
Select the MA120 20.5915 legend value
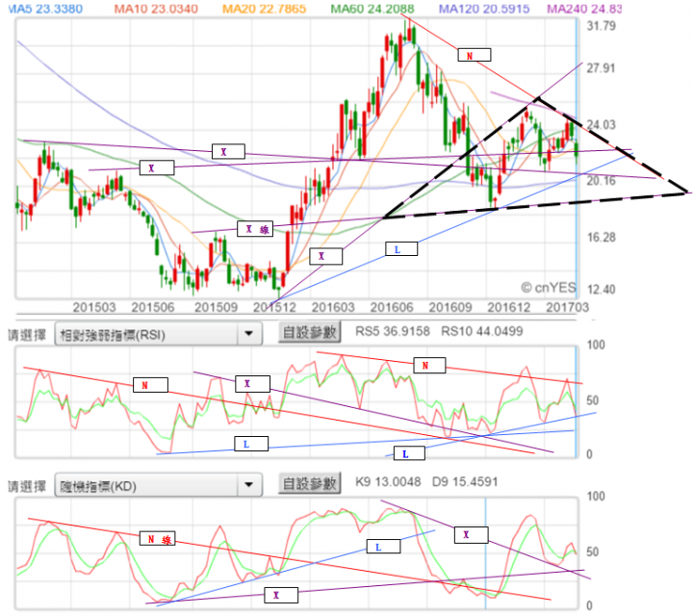coord(484,9)
